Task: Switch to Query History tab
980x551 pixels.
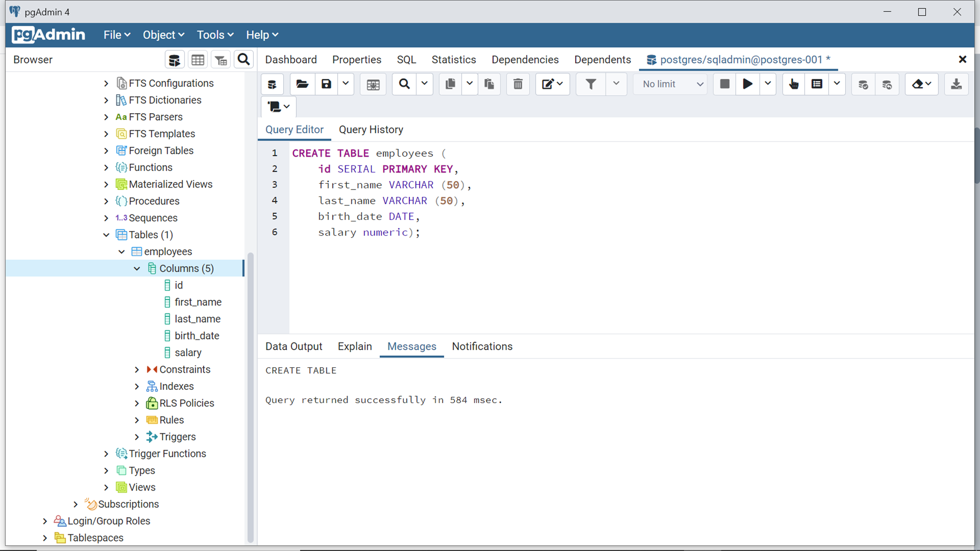Action: (x=371, y=130)
